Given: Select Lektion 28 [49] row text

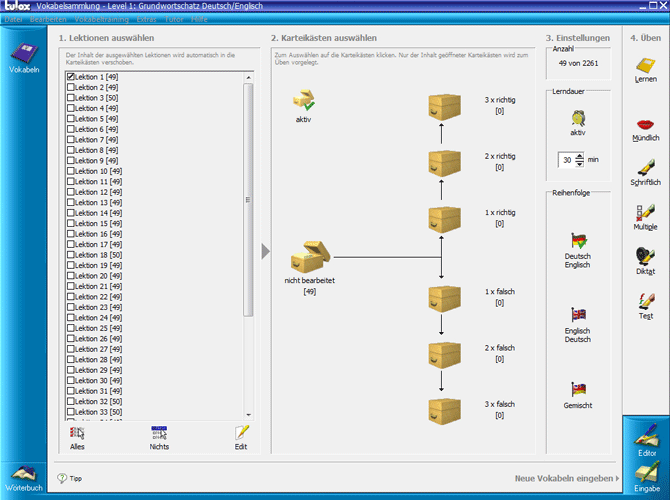Looking at the screenshot, I should [98, 359].
